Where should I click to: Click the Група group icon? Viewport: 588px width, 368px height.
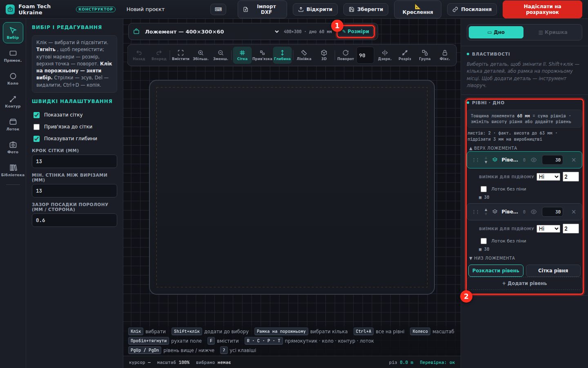tap(425, 55)
